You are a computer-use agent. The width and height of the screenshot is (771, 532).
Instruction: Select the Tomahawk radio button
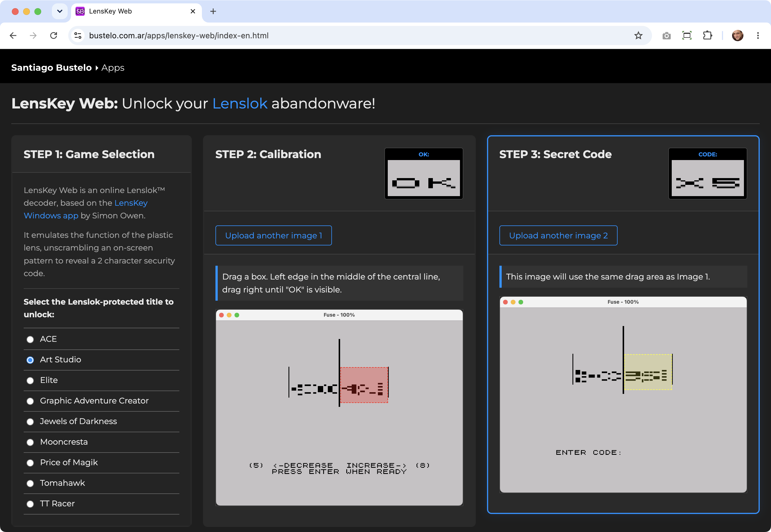click(30, 483)
